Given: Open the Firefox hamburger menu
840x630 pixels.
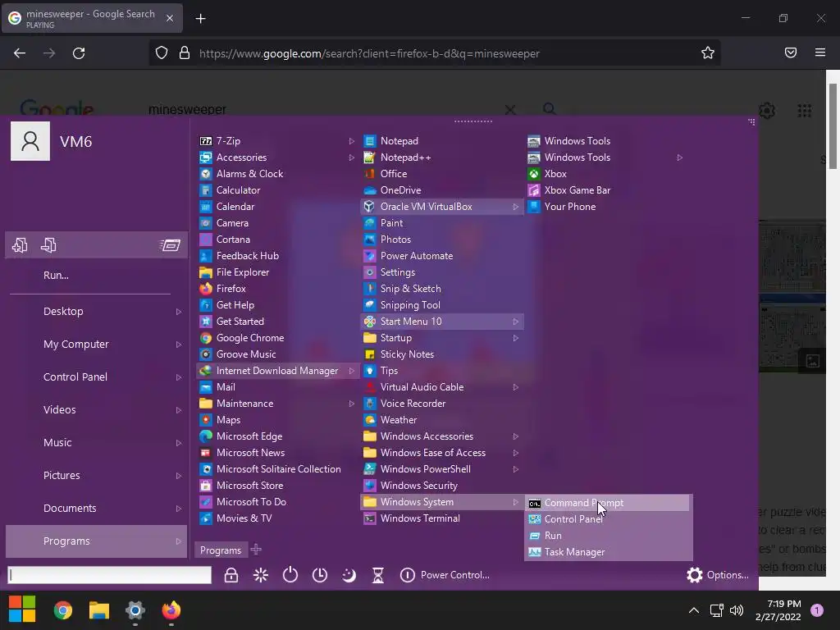Looking at the screenshot, I should [x=820, y=52].
